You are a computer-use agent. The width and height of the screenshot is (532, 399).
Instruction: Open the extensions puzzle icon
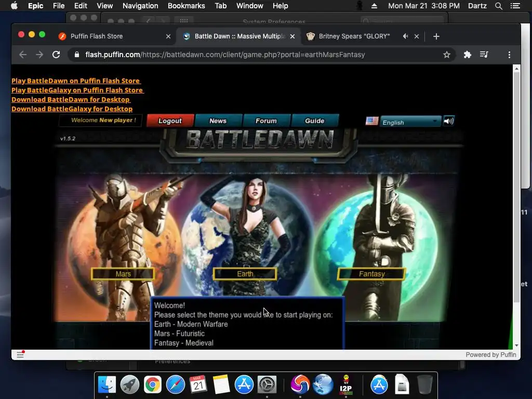point(467,55)
